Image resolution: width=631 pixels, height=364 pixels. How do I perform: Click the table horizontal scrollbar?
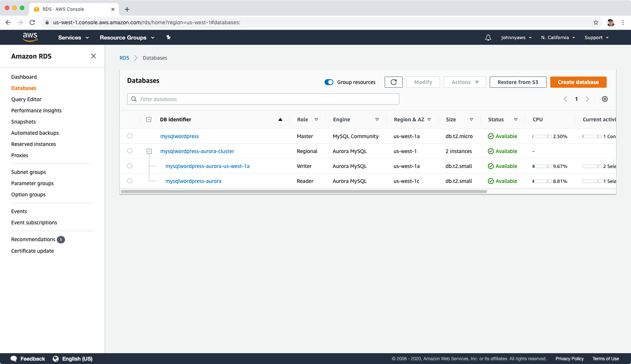(x=304, y=192)
